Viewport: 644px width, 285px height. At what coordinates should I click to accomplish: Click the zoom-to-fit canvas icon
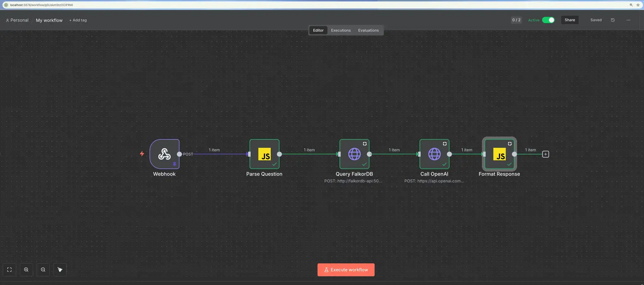click(9, 269)
